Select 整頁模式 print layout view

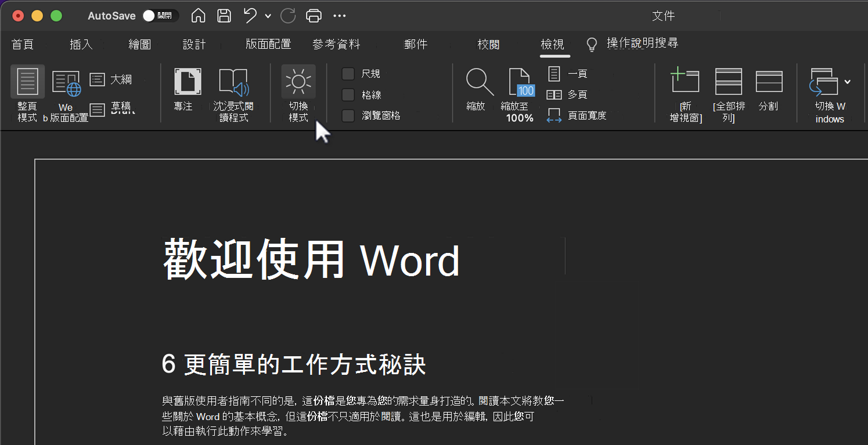coord(27,94)
